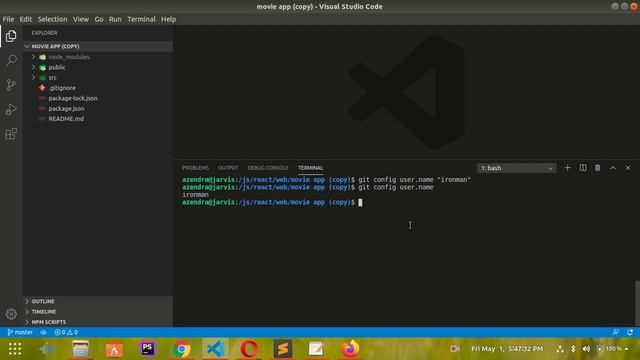Open the Run menu

[115, 19]
